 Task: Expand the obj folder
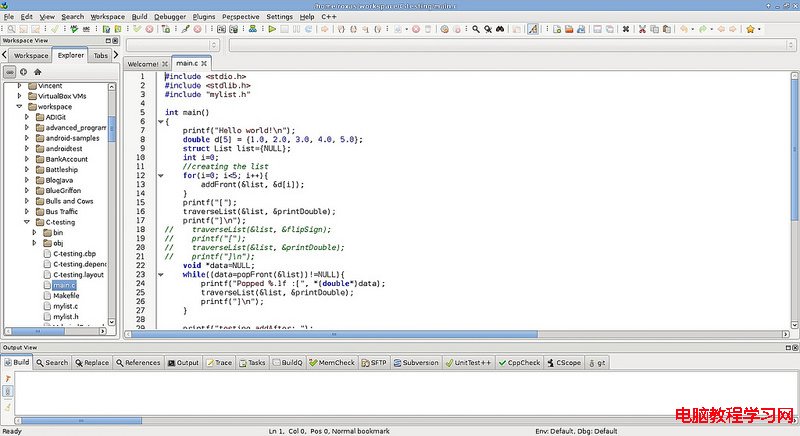[x=35, y=243]
